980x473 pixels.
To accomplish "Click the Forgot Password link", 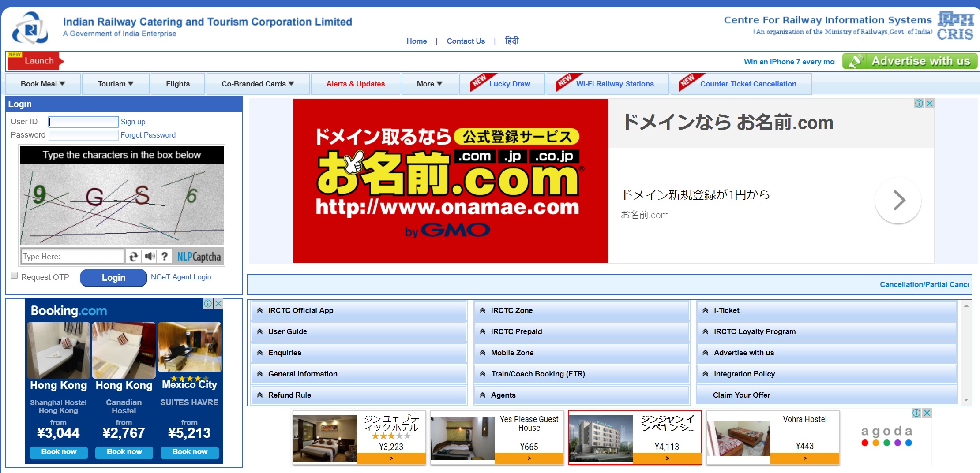I will 148,135.
